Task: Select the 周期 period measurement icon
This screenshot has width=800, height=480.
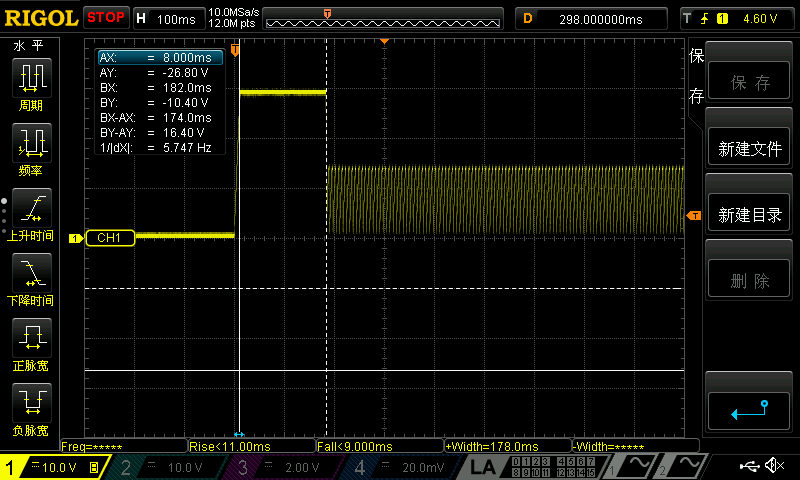Action: pyautogui.click(x=32, y=78)
